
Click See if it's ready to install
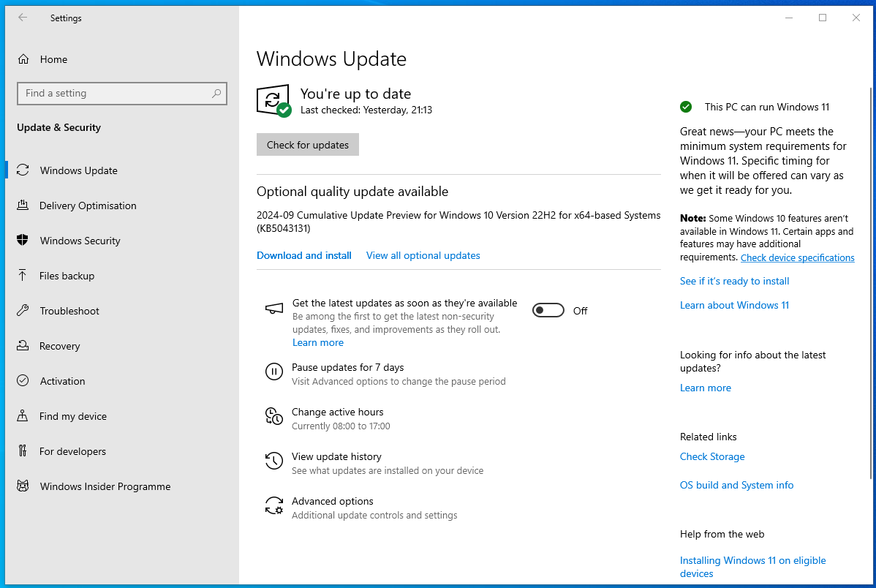tap(734, 281)
